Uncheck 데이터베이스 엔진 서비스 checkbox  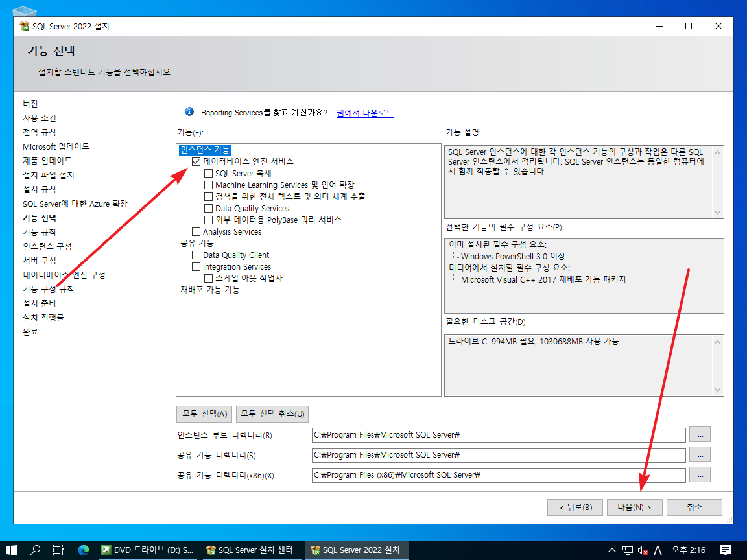point(196,162)
